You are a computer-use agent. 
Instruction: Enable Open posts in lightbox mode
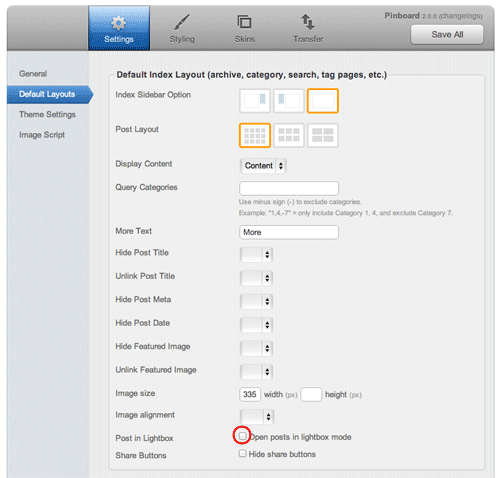coord(242,436)
